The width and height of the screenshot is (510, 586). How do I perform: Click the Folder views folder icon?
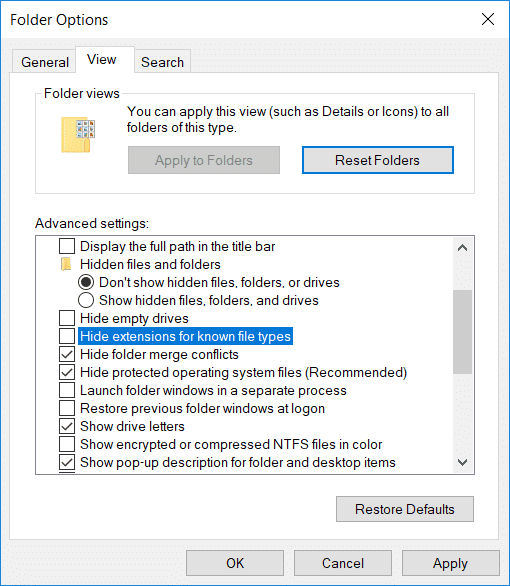click(78, 135)
